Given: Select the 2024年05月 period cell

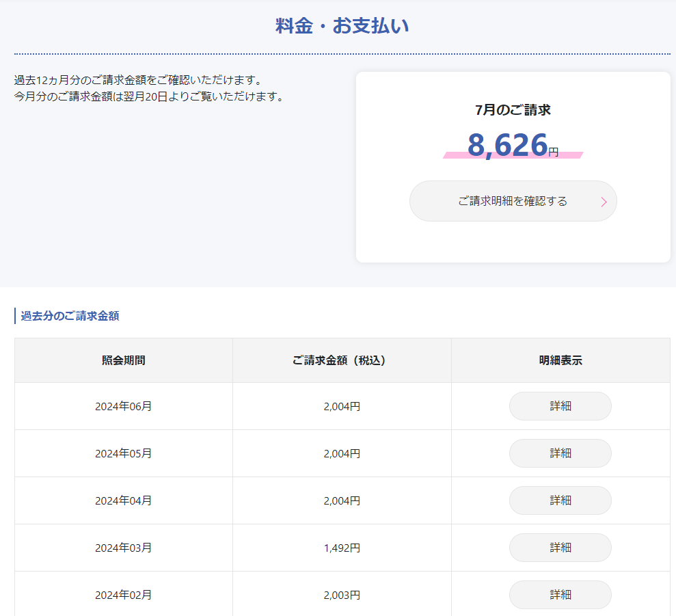Looking at the screenshot, I should [x=124, y=453].
